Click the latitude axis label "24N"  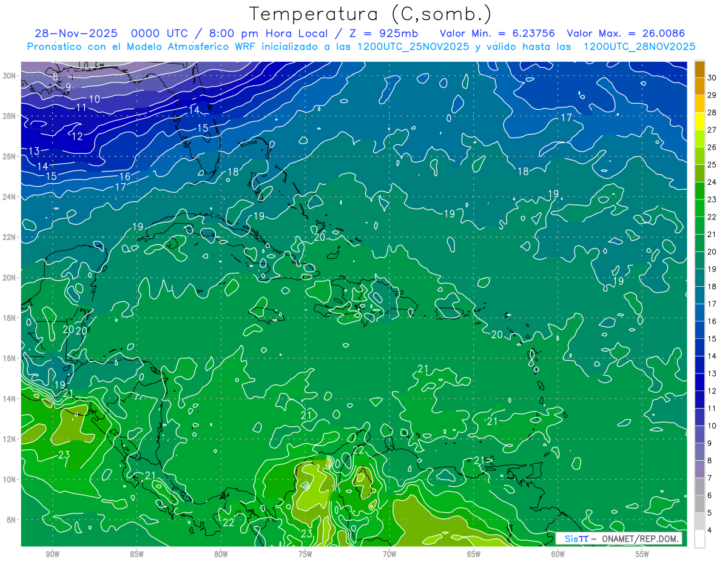click(10, 197)
